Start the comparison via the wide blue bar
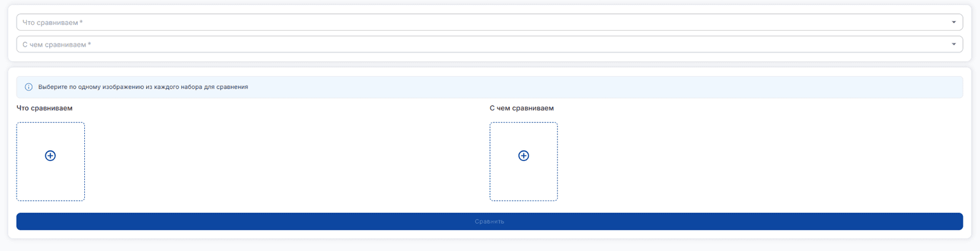980x251 pixels. 489,222
